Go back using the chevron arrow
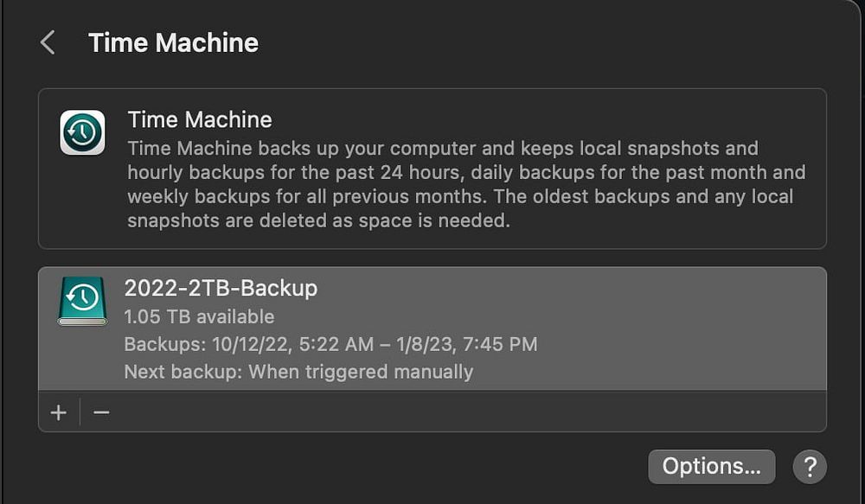The width and height of the screenshot is (865, 504). [x=48, y=42]
